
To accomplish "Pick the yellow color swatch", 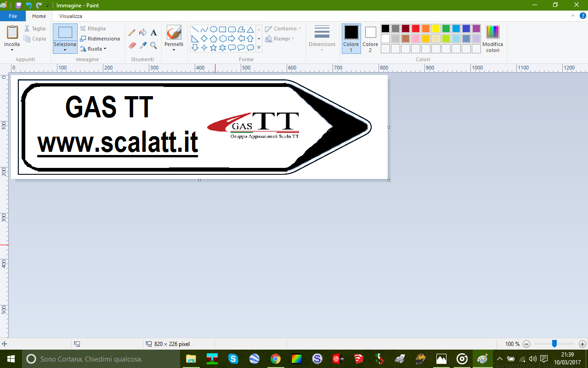I will [x=436, y=29].
